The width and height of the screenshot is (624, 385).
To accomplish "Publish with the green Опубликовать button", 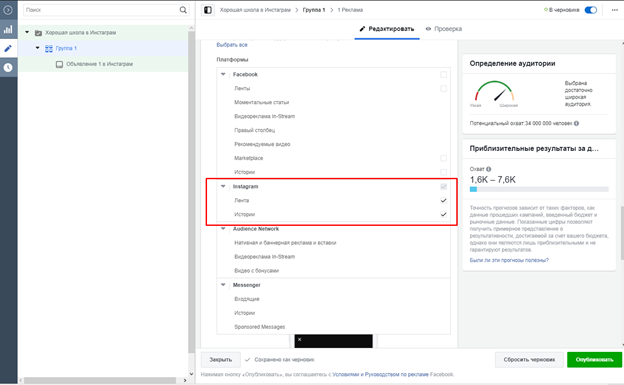I will 595,360.
